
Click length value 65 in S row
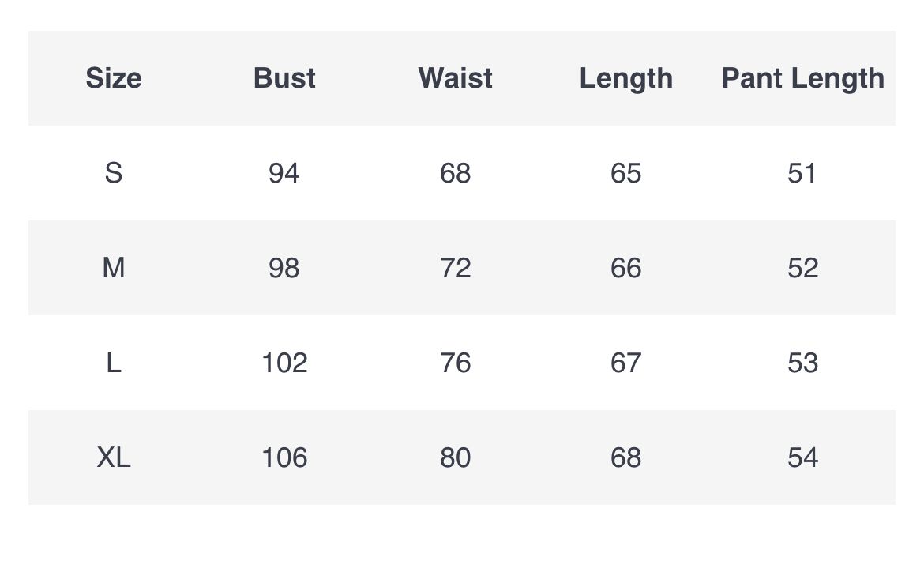(x=625, y=173)
